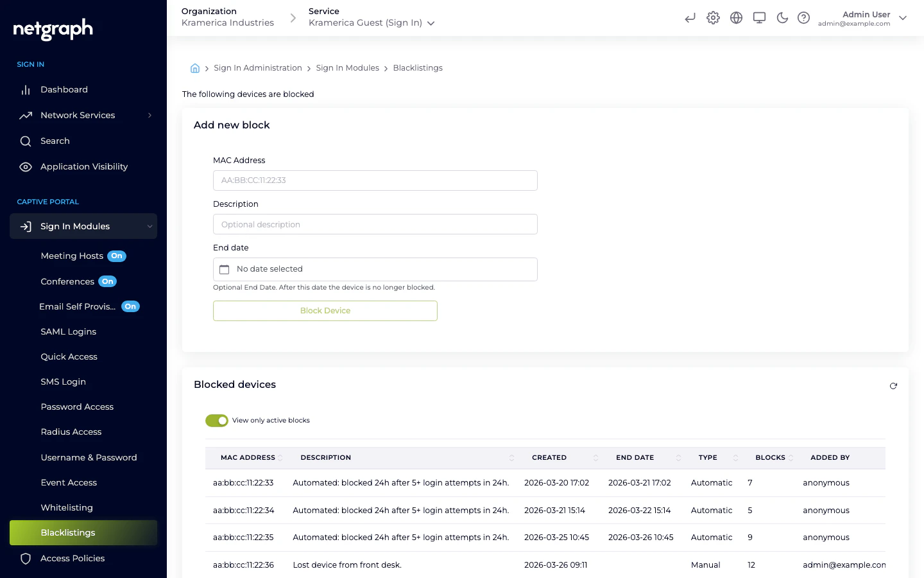This screenshot has width=924, height=578.
Task: Open the globe language icon in top bar
Action: (736, 17)
